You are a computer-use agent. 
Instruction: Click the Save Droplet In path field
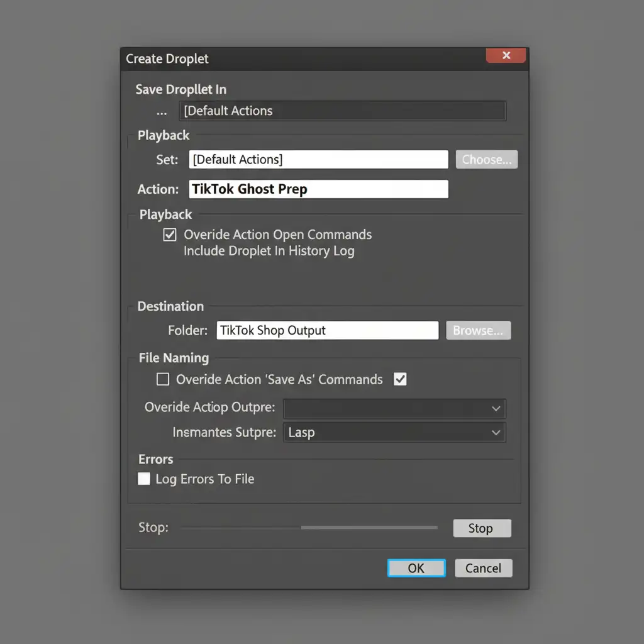pyautogui.click(x=342, y=111)
